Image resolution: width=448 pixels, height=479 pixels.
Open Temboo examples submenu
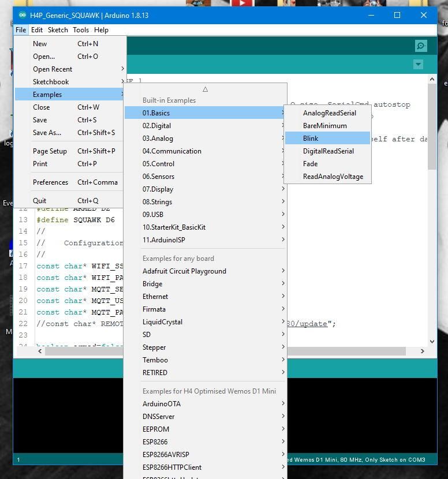click(205, 360)
